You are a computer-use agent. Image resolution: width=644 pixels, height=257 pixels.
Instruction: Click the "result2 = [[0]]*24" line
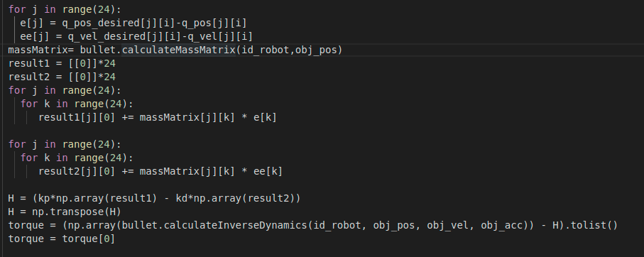tap(62, 77)
